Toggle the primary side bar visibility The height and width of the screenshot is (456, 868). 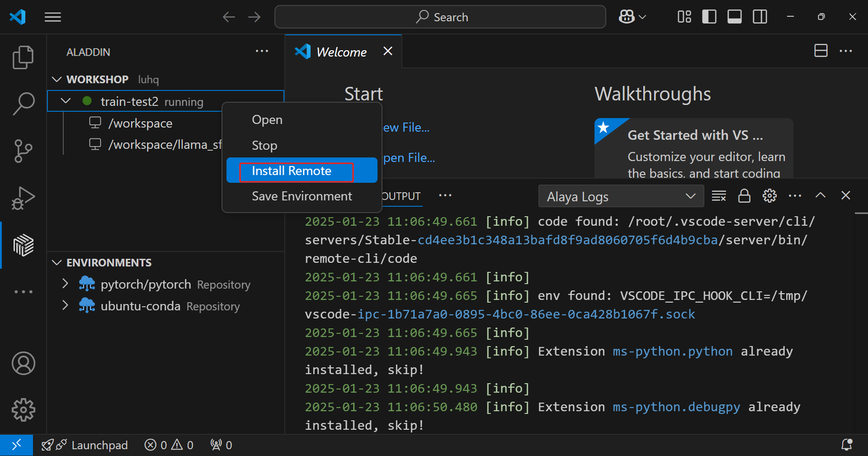point(709,17)
